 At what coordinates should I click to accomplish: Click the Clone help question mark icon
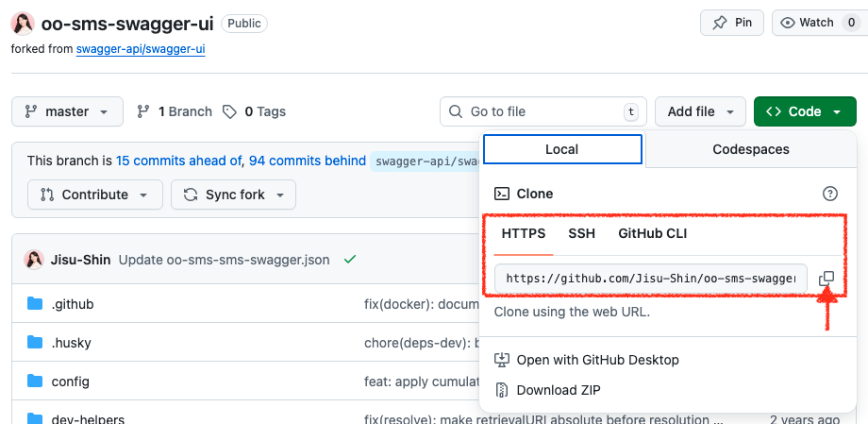tap(830, 194)
